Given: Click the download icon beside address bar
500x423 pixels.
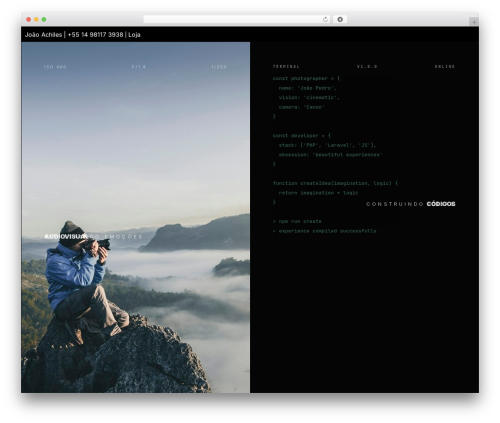Looking at the screenshot, I should pos(340,20).
